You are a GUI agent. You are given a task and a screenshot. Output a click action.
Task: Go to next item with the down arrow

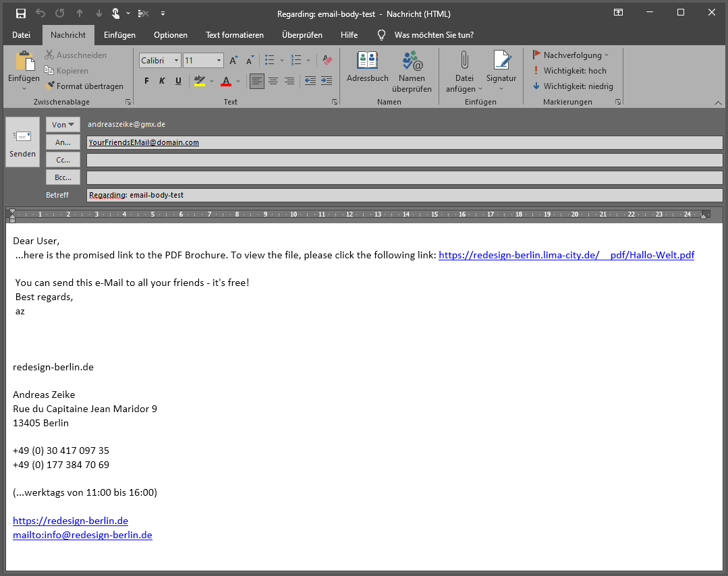pos(99,13)
